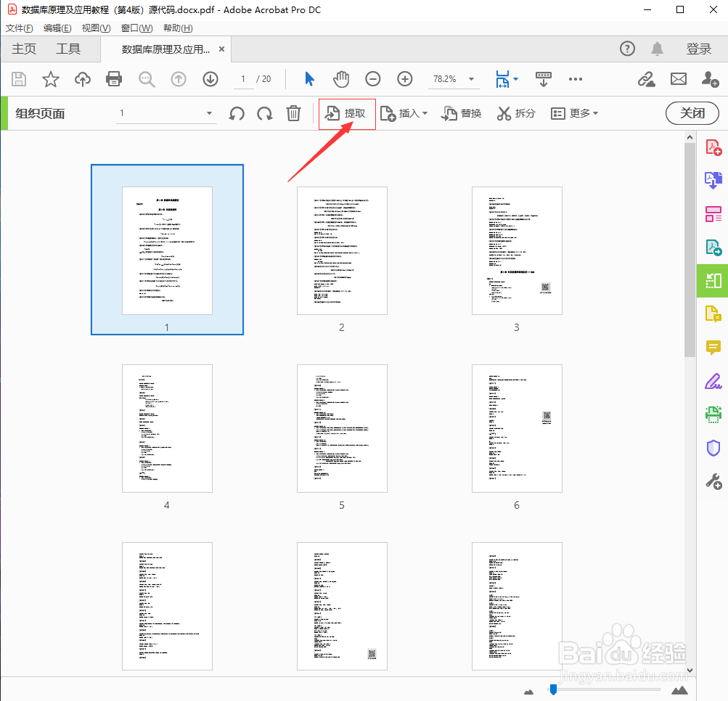Open the Find text magnifier icon
Image resolution: width=728 pixels, height=701 pixels.
point(147,79)
